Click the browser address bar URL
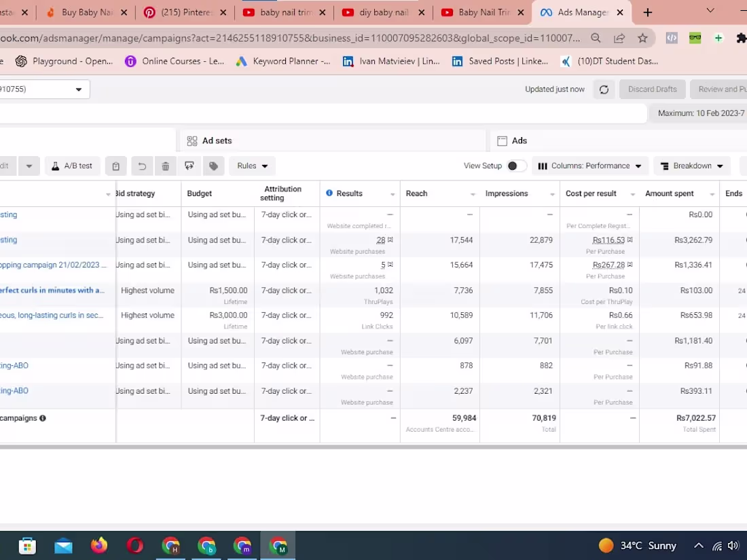The height and width of the screenshot is (560, 747). tap(291, 38)
